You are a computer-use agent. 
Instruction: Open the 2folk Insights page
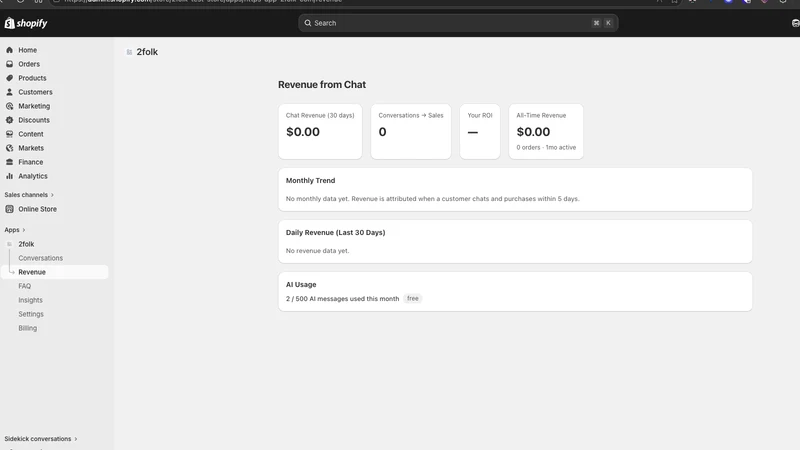pyautogui.click(x=30, y=300)
